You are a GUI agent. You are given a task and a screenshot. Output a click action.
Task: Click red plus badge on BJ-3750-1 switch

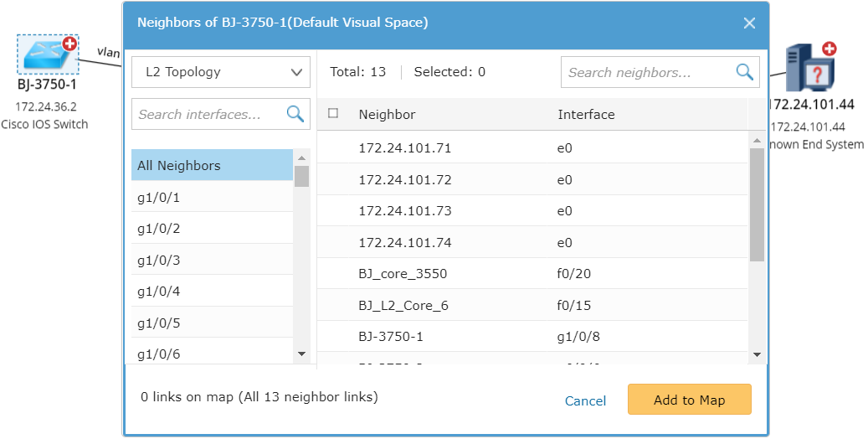[69, 44]
